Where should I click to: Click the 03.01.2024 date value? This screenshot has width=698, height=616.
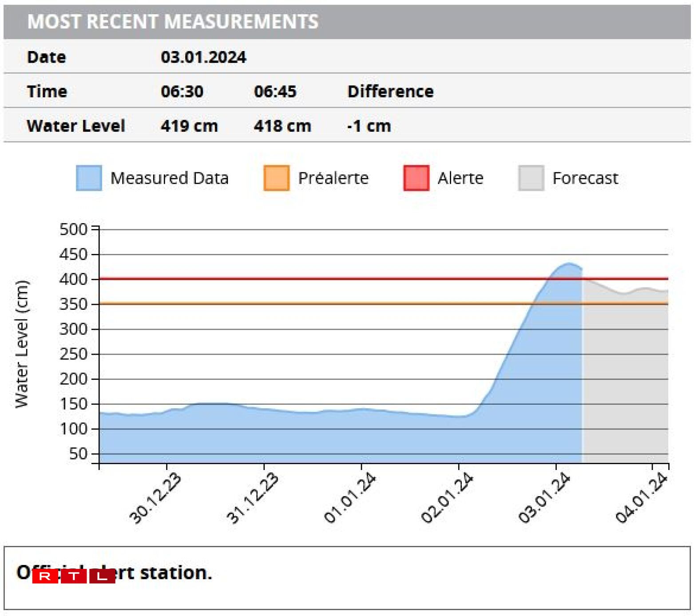203,57
